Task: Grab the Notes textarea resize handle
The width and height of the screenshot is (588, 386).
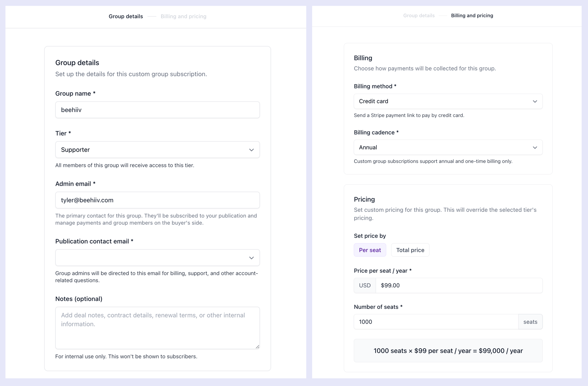Action: [257, 347]
